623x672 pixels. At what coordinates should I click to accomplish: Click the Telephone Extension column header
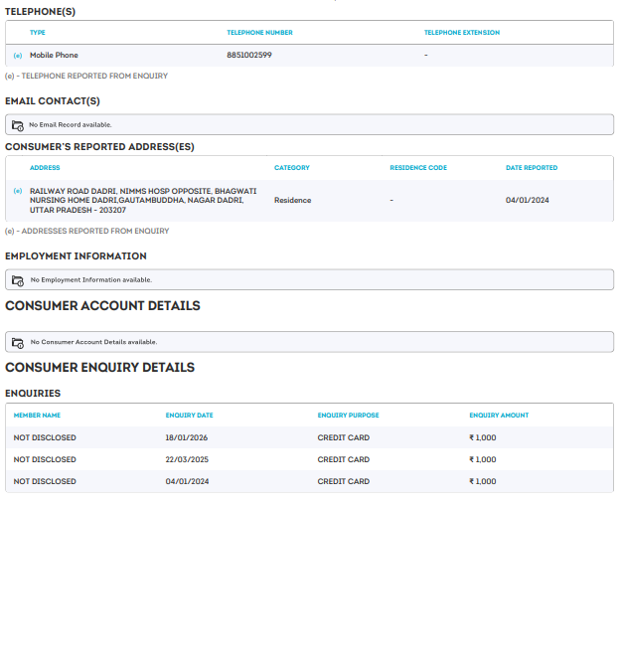461,33
